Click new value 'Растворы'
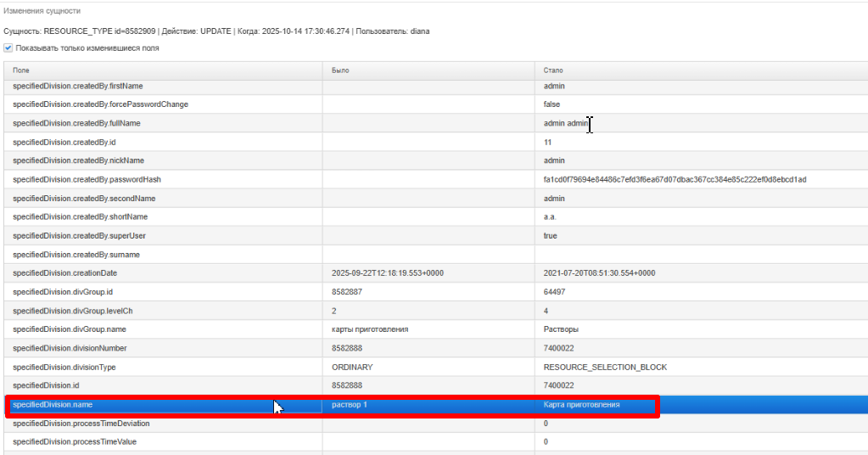This screenshot has height=455, width=868. tap(561, 329)
